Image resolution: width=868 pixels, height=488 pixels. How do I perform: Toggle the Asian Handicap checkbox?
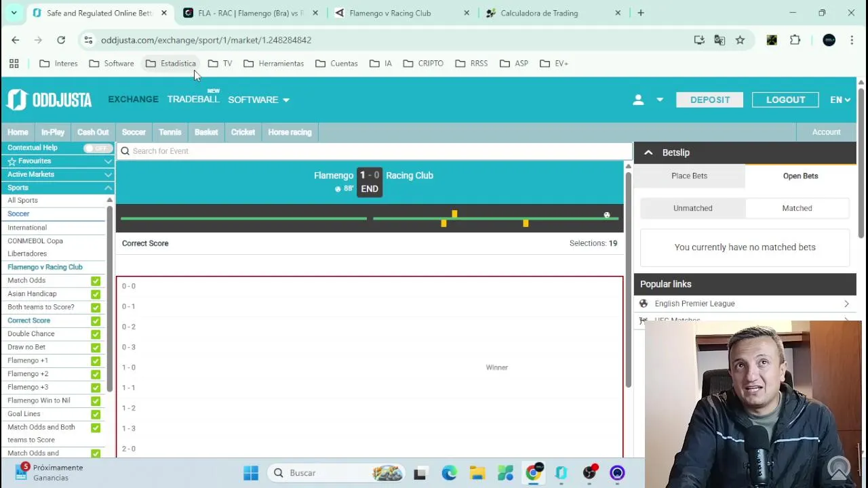(96, 294)
